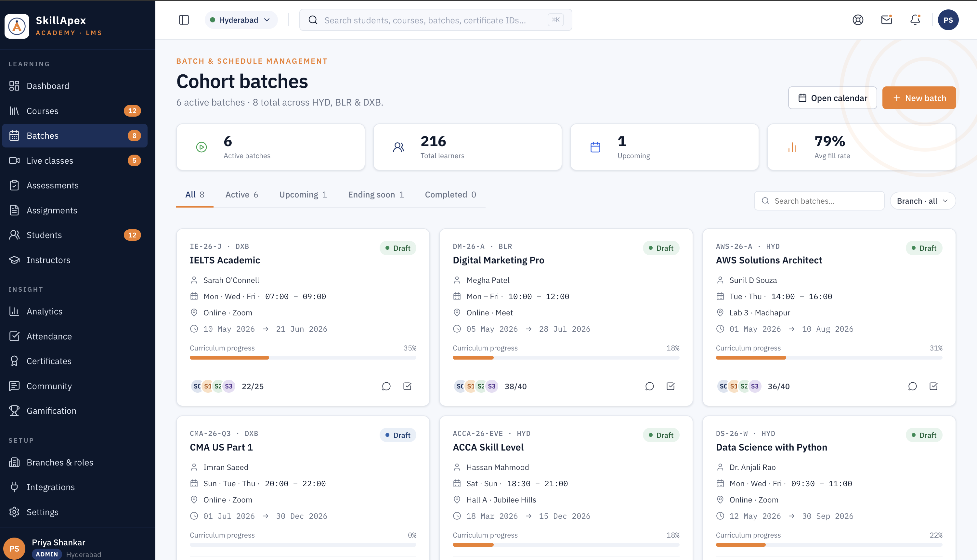This screenshot has width=977, height=560.
Task: Open Gamification in sidebar
Action: pos(75,411)
